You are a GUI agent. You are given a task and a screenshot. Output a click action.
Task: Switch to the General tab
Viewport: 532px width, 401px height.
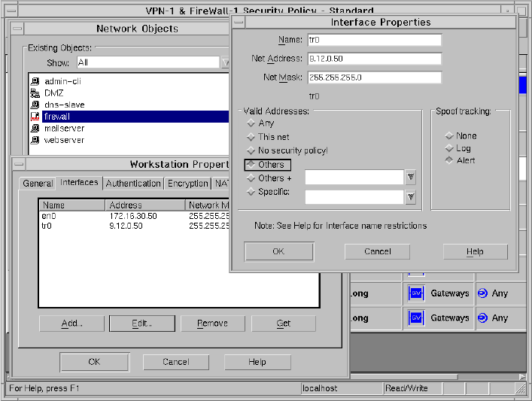(38, 184)
